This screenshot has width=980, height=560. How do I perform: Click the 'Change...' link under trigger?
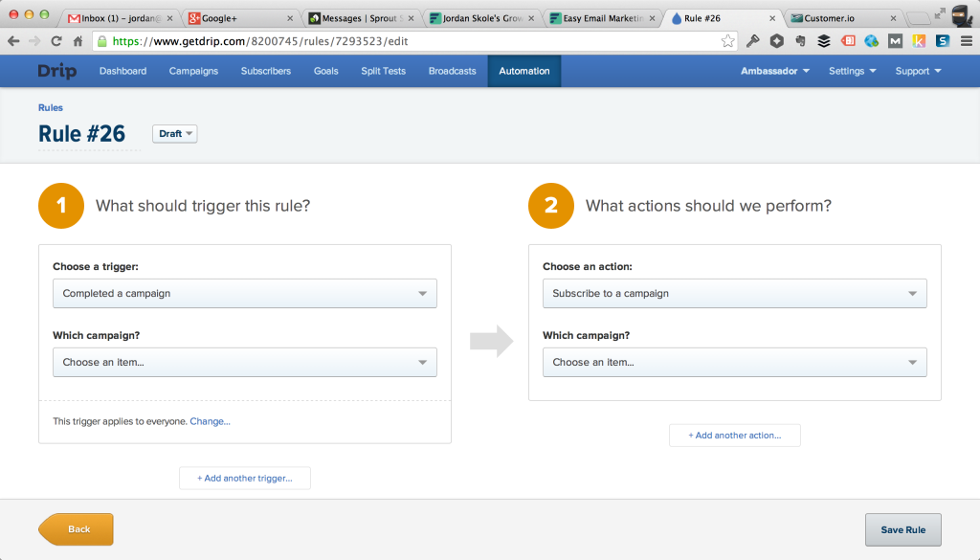click(210, 421)
